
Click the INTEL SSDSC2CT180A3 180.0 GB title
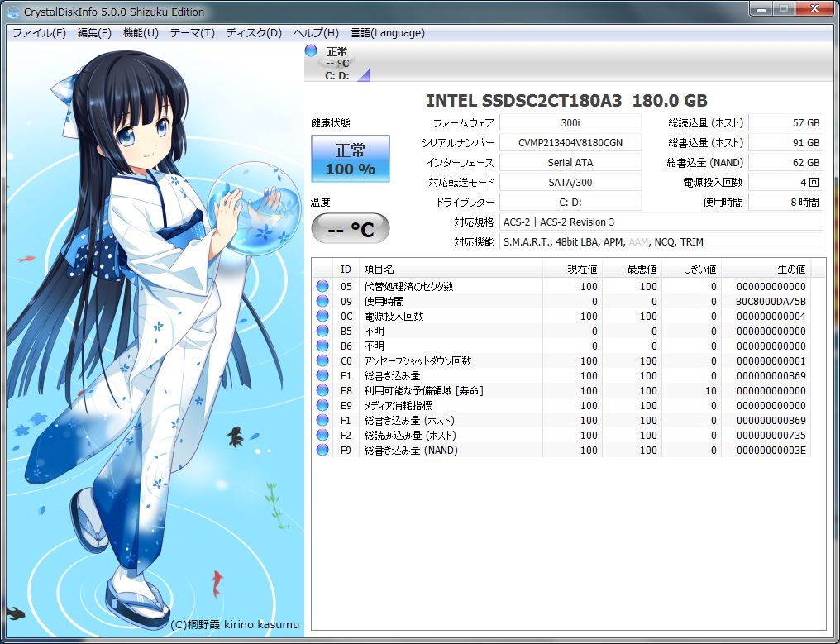[567, 100]
